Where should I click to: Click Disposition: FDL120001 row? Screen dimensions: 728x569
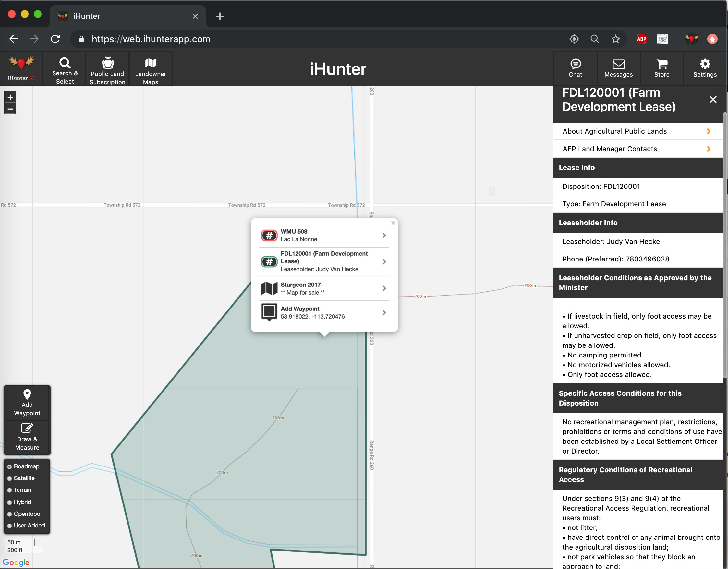pos(638,186)
